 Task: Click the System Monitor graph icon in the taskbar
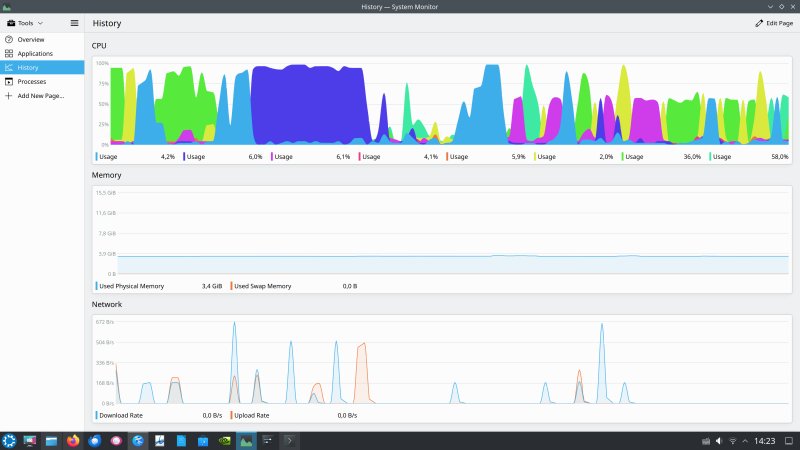point(246,441)
